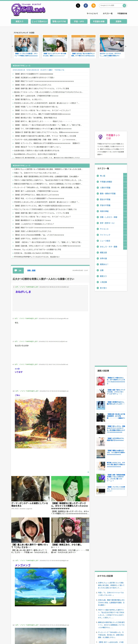Image resolution: width=138 pixels, height=644 pixels.
Task: Click the Google custom search field
Action: pos(111,5)
